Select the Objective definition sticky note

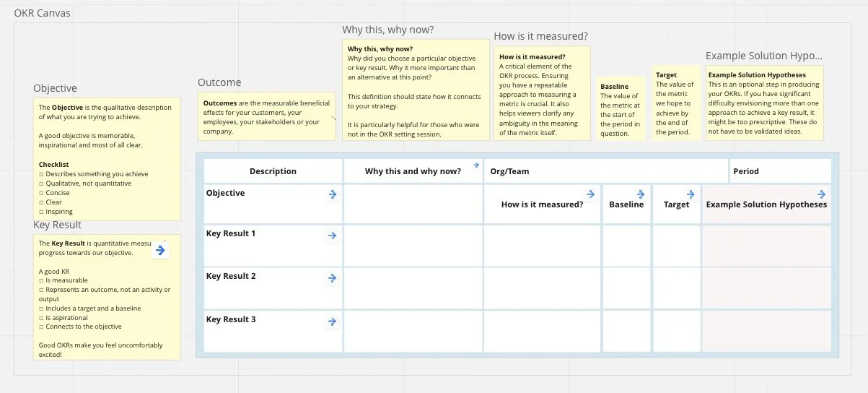point(108,159)
